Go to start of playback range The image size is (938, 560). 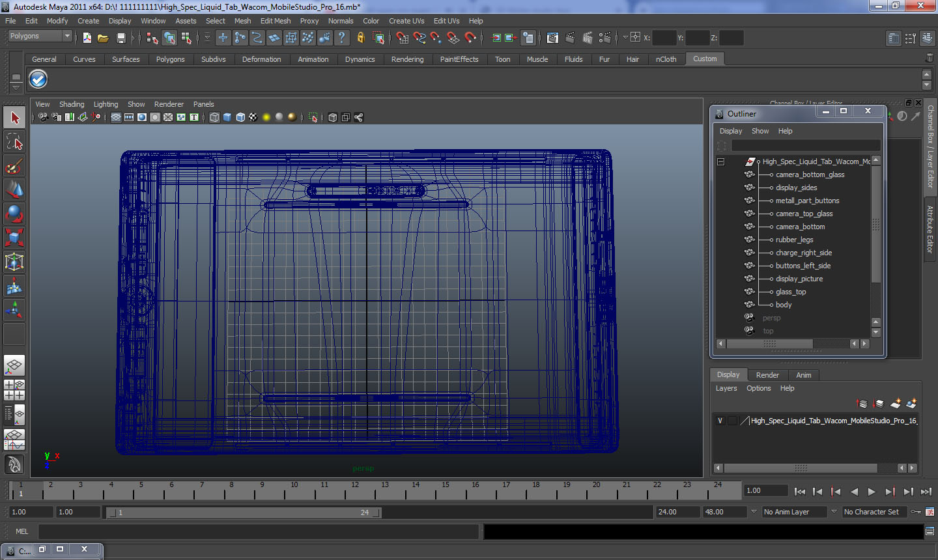(x=799, y=492)
